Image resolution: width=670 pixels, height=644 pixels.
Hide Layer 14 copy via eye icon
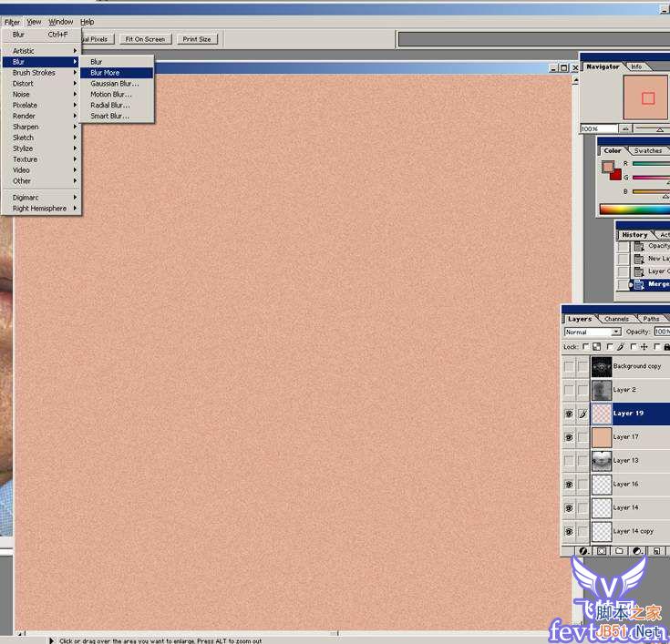[569, 532]
